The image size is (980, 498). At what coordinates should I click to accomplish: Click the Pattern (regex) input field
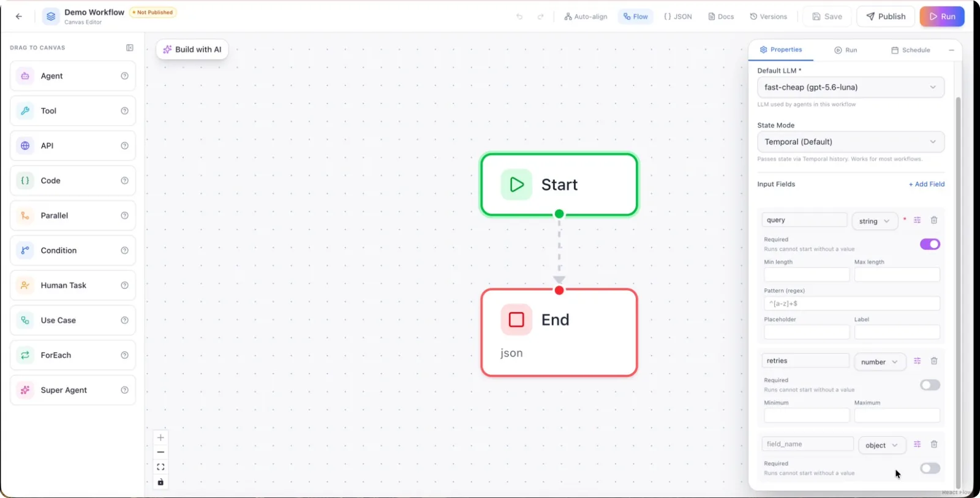click(852, 303)
